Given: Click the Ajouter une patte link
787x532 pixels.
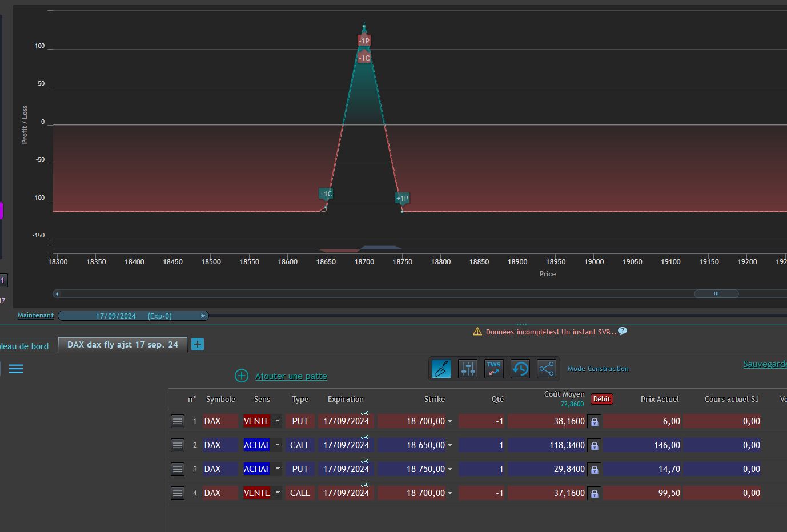Looking at the screenshot, I should (x=291, y=376).
